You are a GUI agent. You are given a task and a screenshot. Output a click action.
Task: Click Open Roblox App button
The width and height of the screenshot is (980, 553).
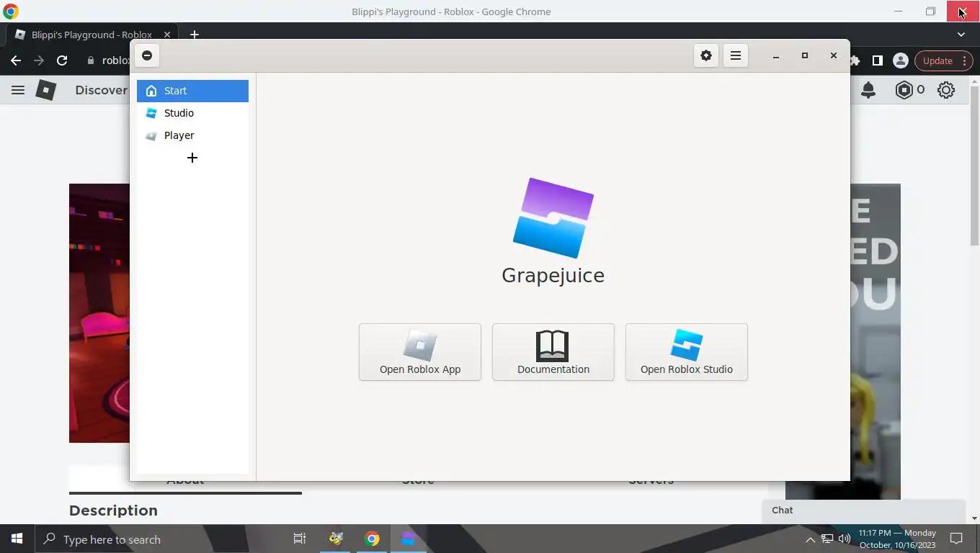420,352
